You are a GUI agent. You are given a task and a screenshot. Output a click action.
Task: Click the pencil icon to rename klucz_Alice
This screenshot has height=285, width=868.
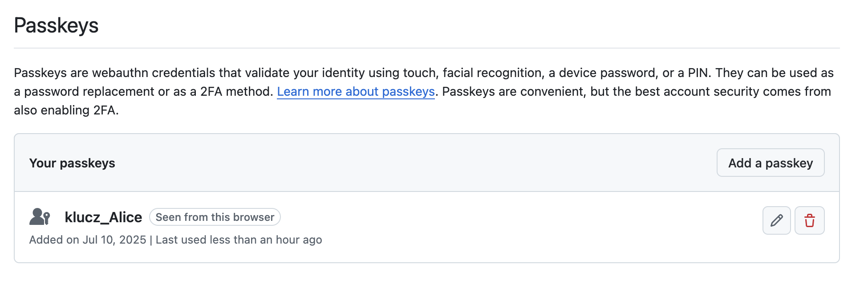[x=776, y=220]
